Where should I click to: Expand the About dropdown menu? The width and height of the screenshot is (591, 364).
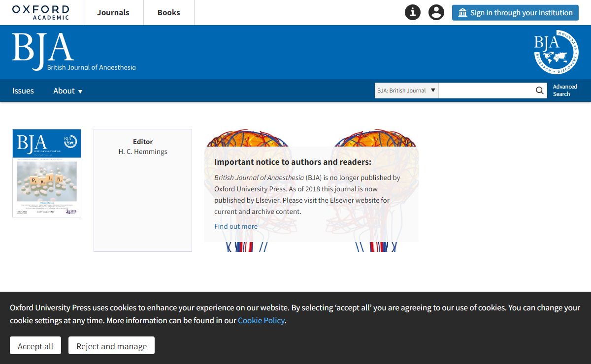[x=68, y=91]
